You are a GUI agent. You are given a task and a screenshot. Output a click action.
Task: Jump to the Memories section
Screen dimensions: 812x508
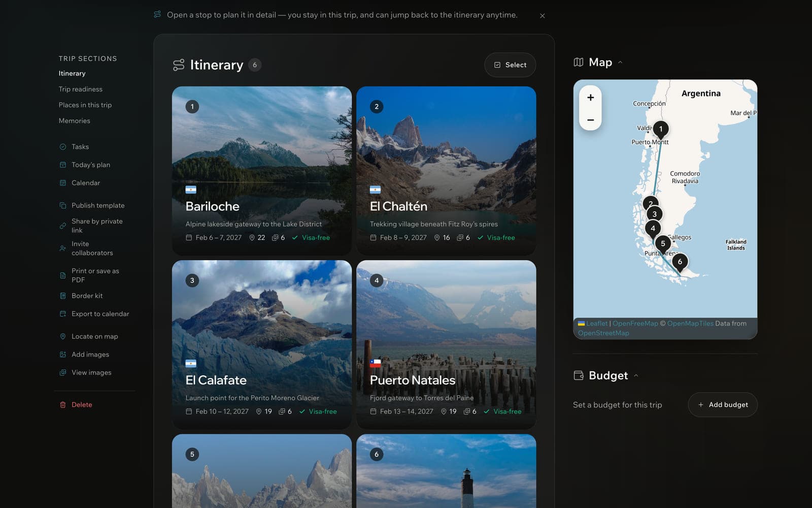pos(75,121)
